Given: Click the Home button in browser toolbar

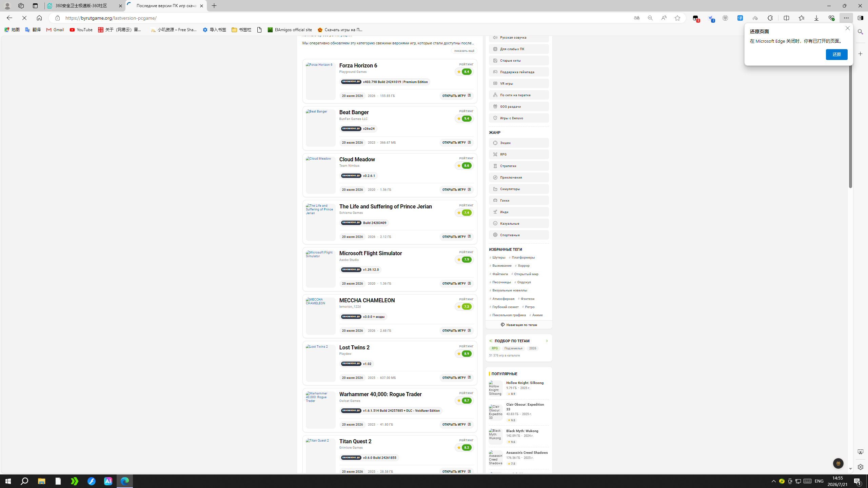Looking at the screenshot, I should (39, 18).
